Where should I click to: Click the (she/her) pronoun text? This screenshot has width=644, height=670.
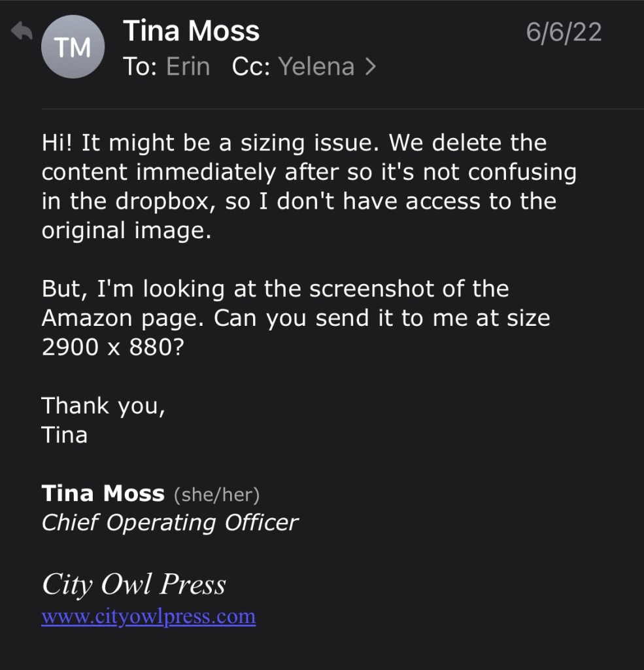216,494
